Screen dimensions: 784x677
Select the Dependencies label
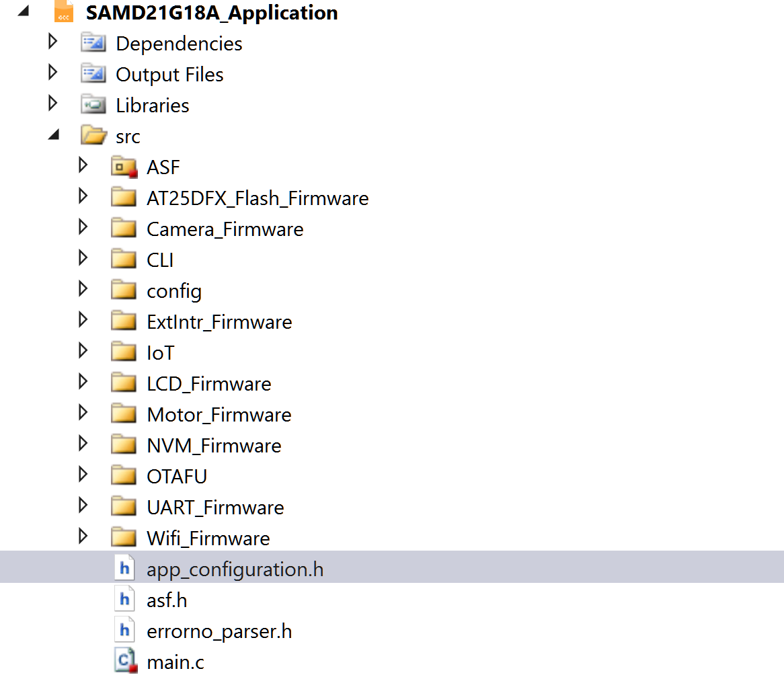[x=179, y=44]
